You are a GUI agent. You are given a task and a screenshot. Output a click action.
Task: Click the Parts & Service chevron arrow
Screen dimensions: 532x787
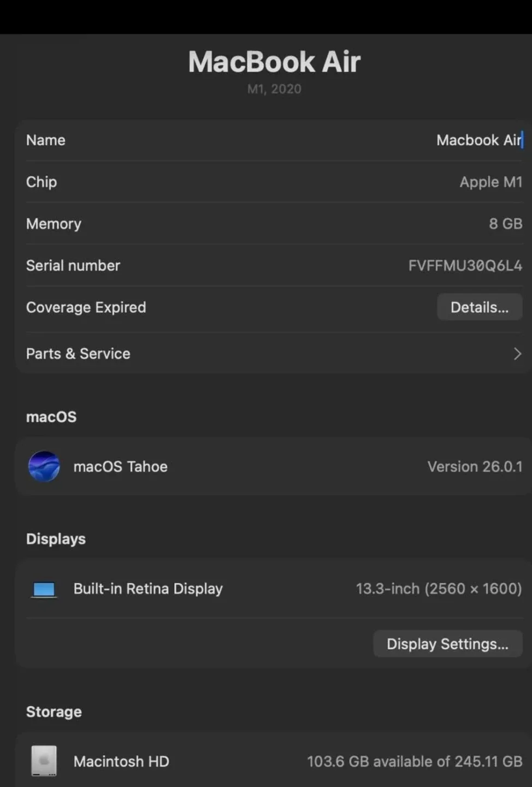(x=517, y=354)
